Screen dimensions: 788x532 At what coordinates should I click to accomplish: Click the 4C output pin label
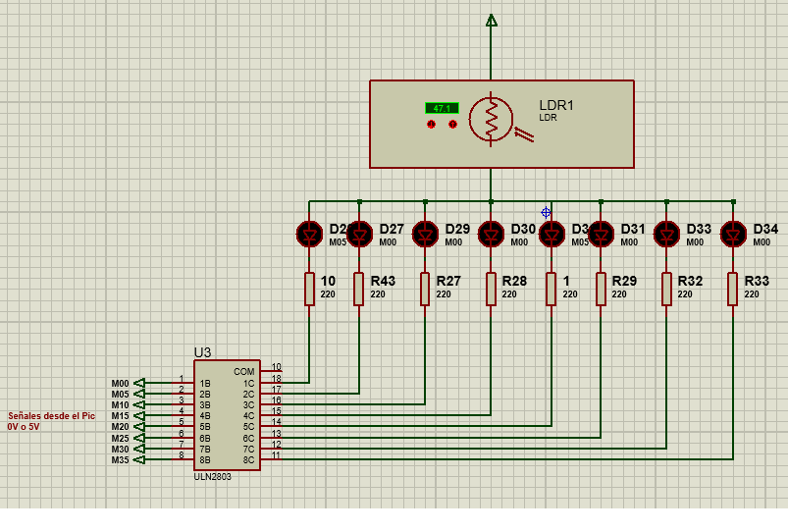coord(248,416)
